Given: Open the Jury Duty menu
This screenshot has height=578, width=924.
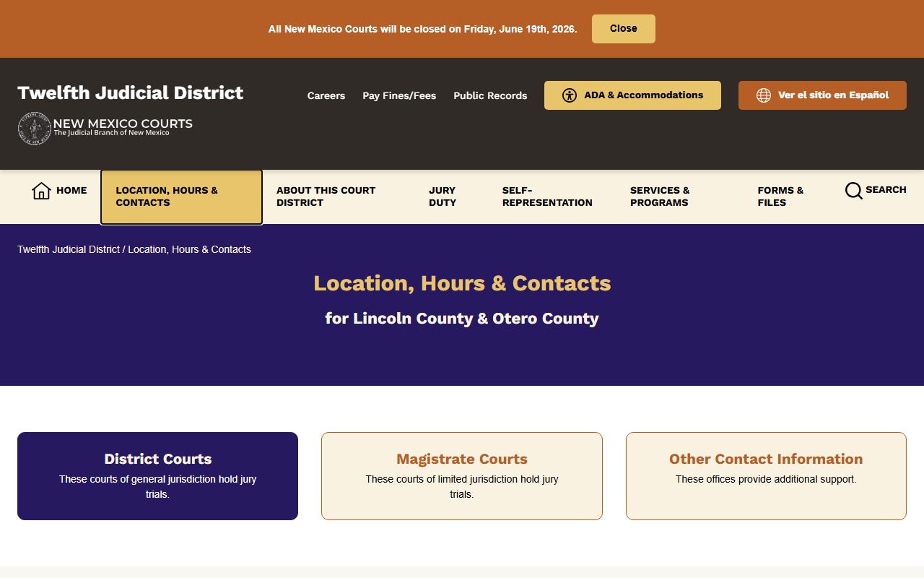Looking at the screenshot, I should (x=443, y=197).
